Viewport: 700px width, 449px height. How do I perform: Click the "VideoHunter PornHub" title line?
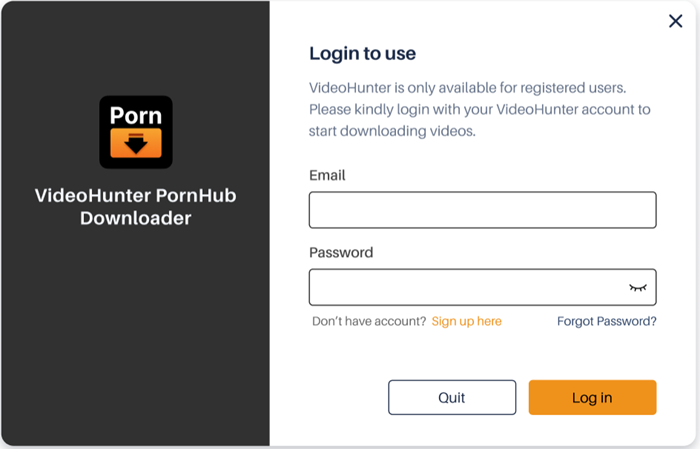pyautogui.click(x=136, y=195)
